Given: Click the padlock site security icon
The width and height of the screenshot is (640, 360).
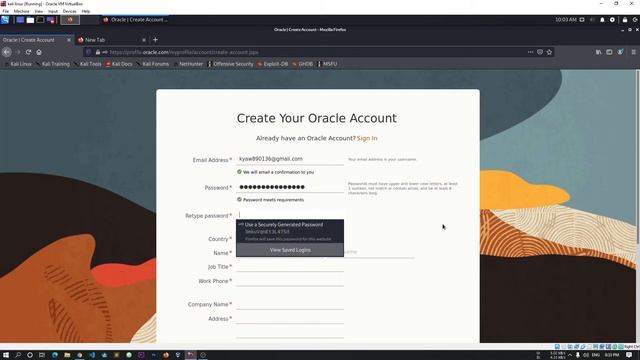Looking at the screenshot, I should pyautogui.click(x=98, y=52).
